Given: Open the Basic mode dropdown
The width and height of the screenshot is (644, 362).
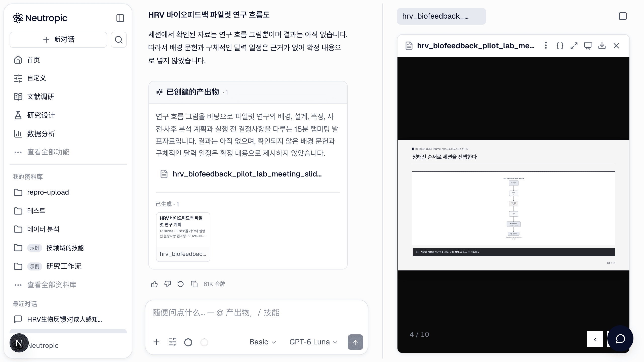Looking at the screenshot, I should pyautogui.click(x=263, y=342).
